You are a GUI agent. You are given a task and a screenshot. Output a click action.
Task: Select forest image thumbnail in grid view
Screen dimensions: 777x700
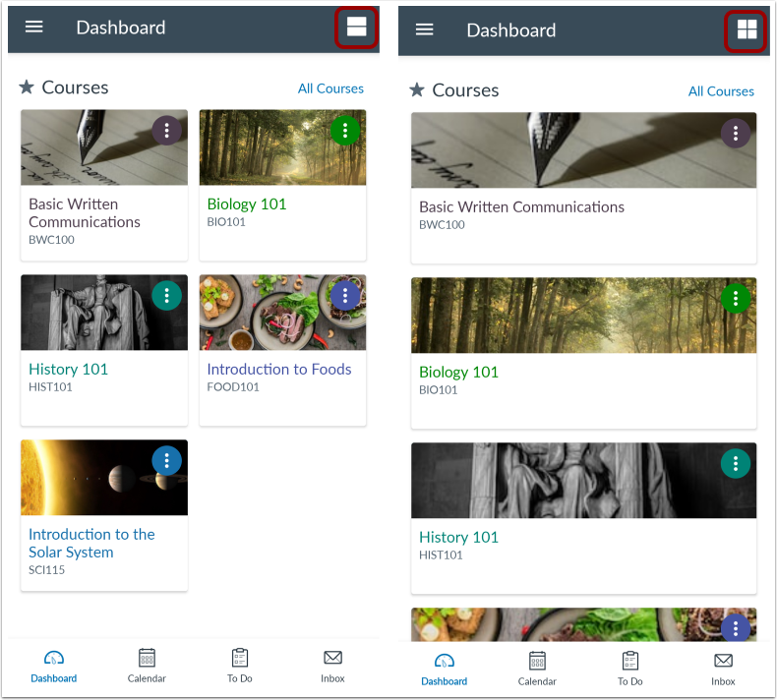click(x=282, y=147)
